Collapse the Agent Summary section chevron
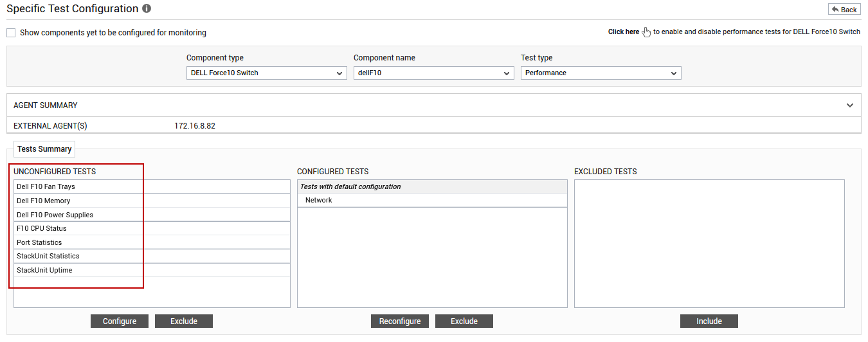This screenshot has width=868, height=342. click(850, 105)
